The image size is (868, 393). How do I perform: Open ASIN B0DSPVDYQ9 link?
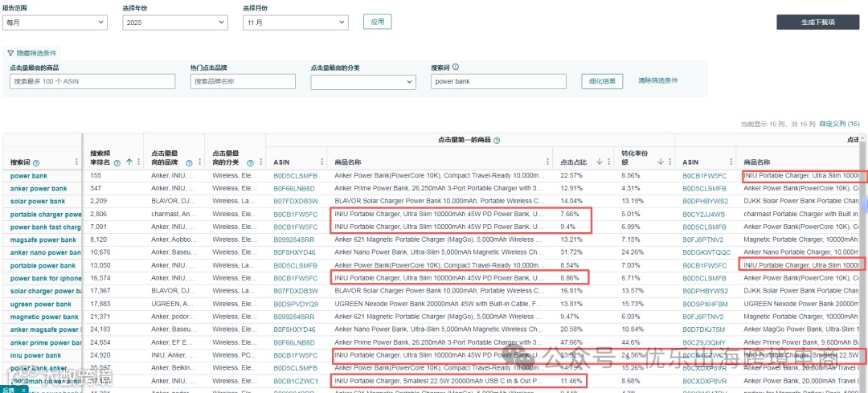[x=296, y=305]
